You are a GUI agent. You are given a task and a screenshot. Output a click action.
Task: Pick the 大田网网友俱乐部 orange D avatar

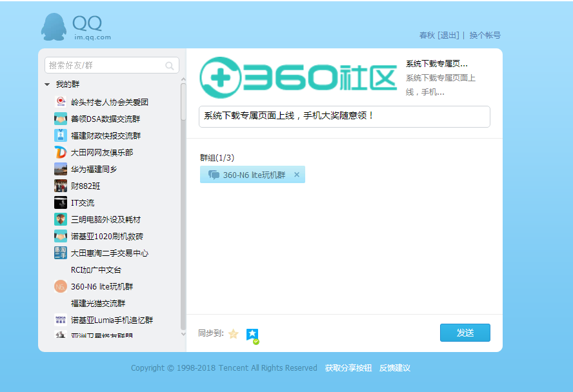[61, 152]
